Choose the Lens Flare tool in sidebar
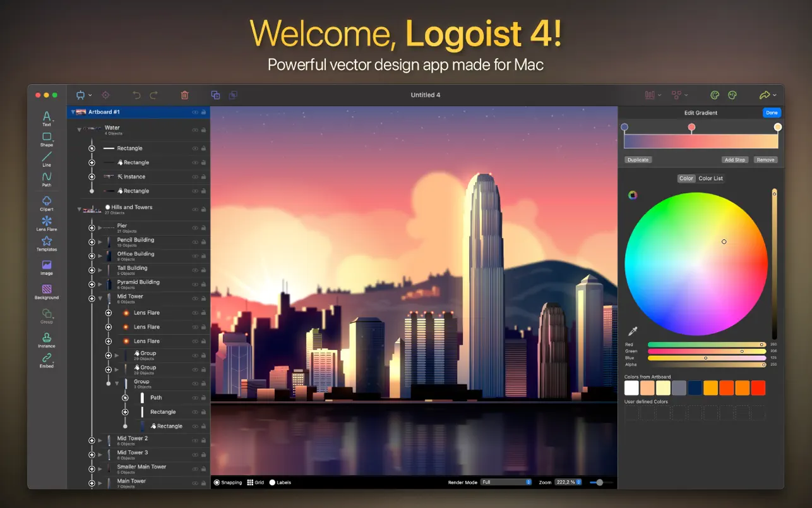This screenshot has width=812, height=508. point(47,223)
